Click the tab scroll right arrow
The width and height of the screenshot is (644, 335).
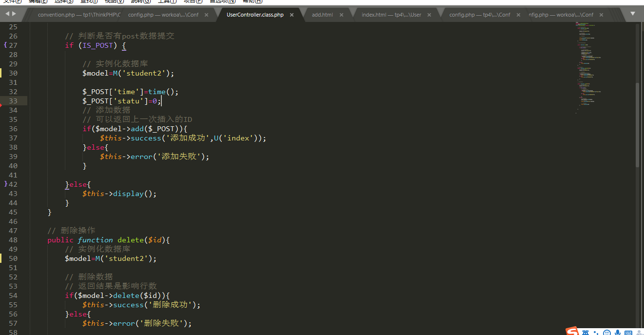tap(14, 14)
